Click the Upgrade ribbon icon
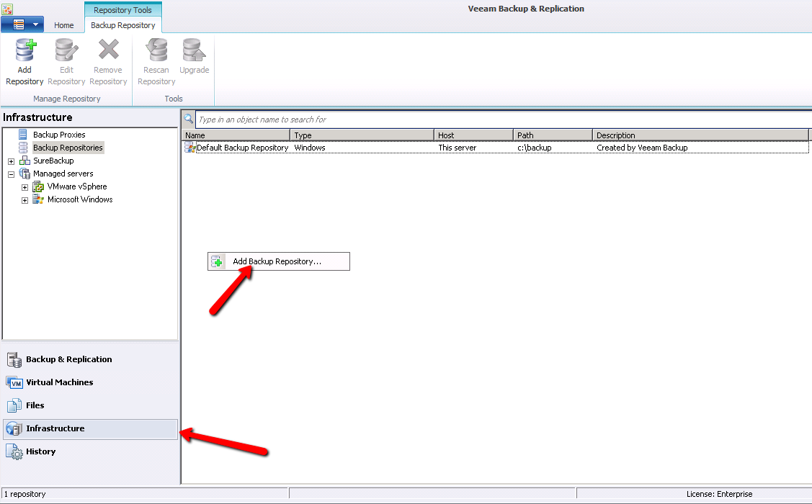The height and width of the screenshot is (504, 812). click(194, 50)
